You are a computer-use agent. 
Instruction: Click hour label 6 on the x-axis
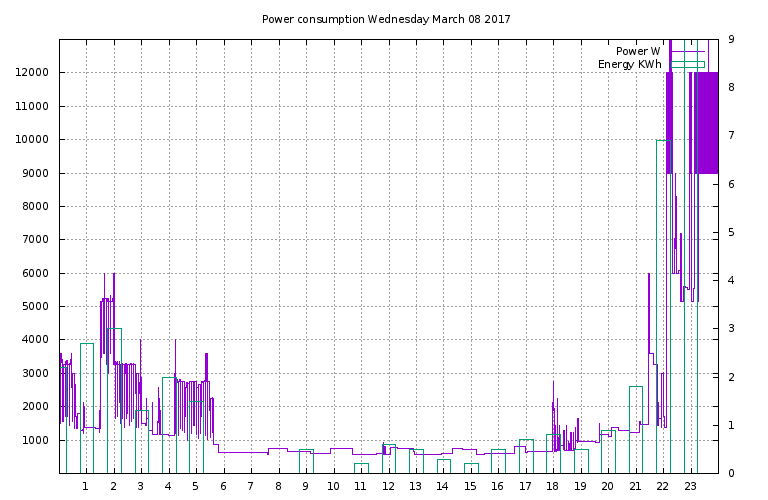[223, 486]
